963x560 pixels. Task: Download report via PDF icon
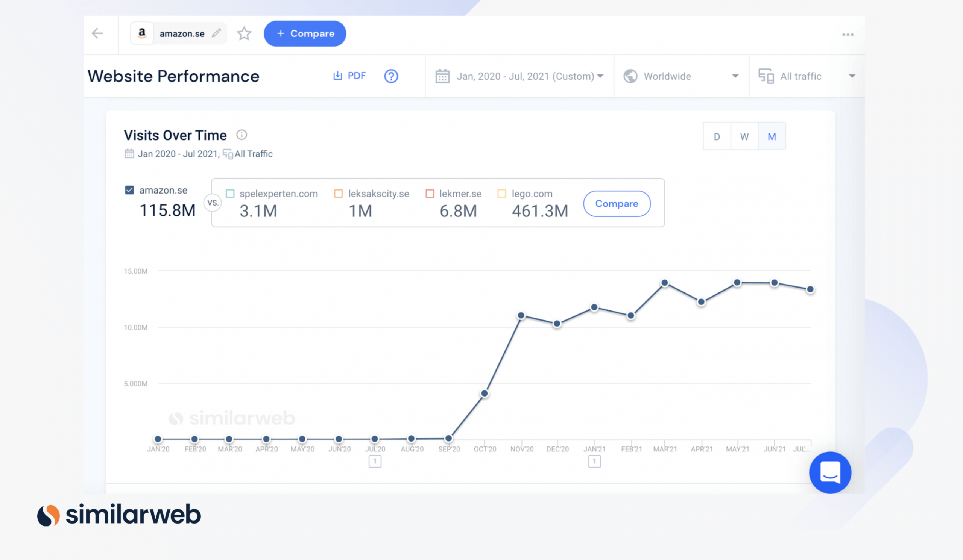[337, 76]
